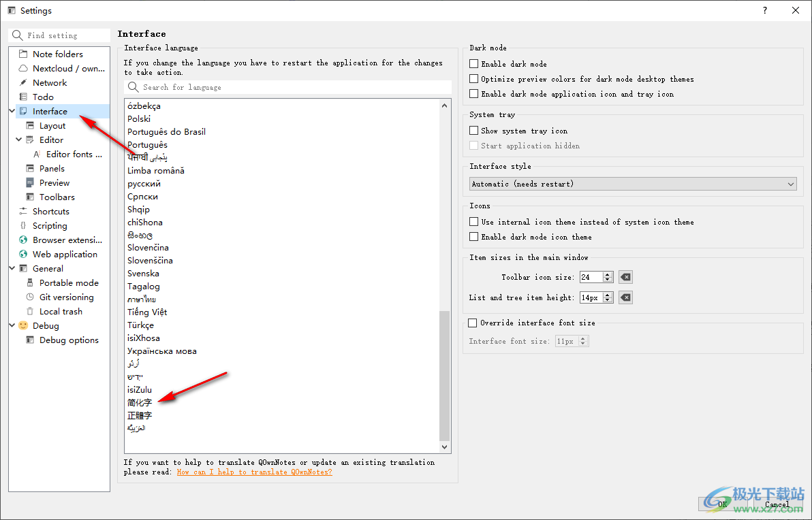Viewport: 812px width, 520px height.
Task: Click the Network icon in settings tree
Action: pos(23,82)
